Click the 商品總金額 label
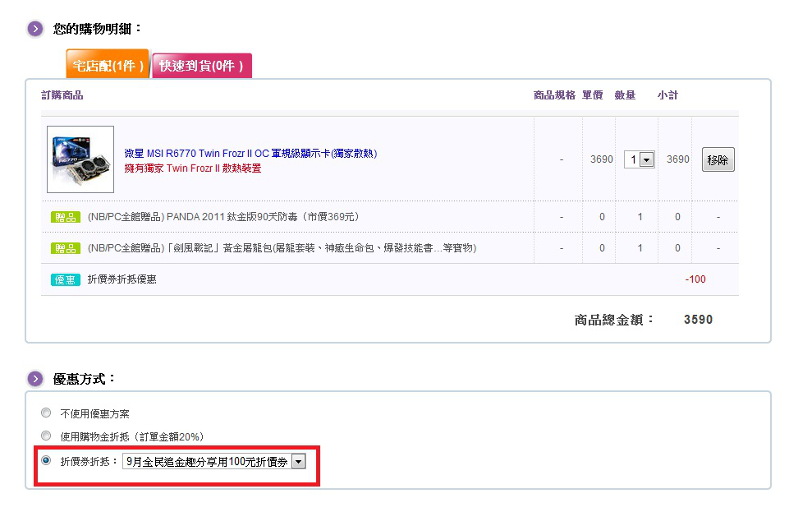This screenshot has height=512, width=812. pos(613,320)
